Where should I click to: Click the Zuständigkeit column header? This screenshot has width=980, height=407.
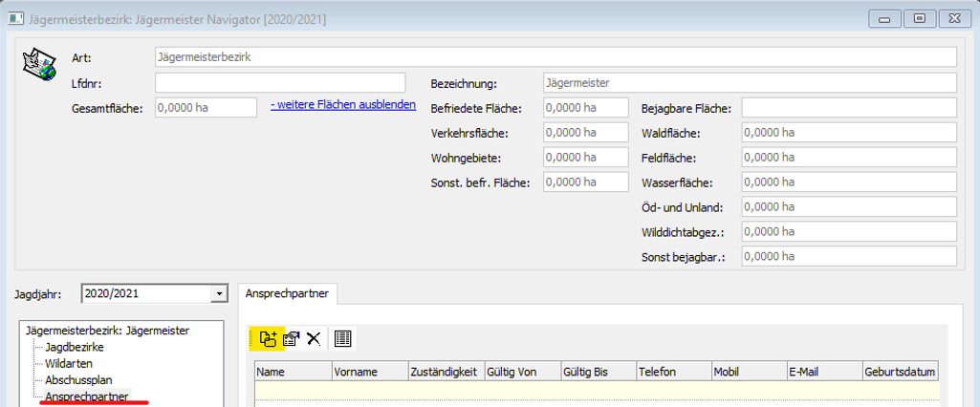coord(446,371)
